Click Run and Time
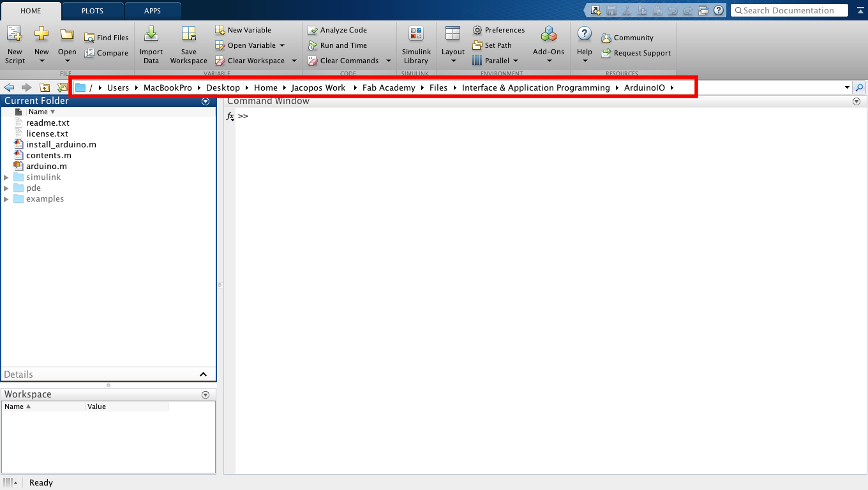 337,45
